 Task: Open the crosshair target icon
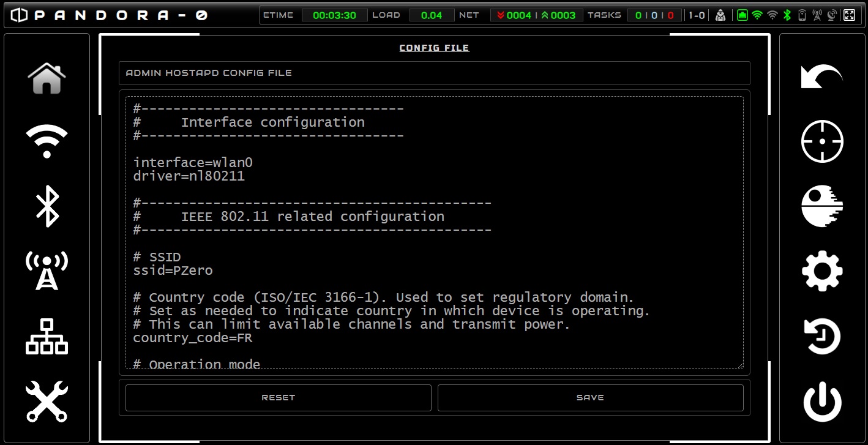[822, 141]
